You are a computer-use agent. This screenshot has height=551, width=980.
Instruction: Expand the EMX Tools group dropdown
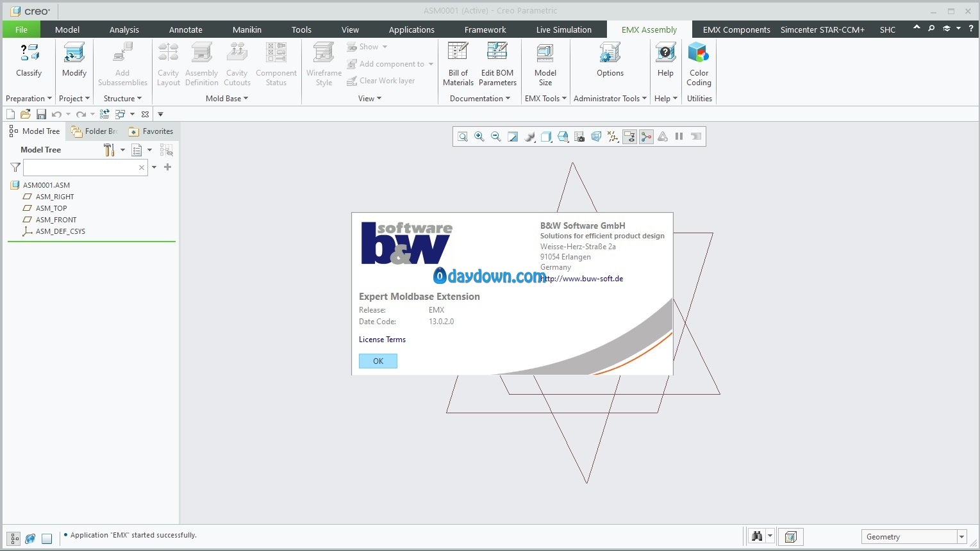tap(545, 99)
